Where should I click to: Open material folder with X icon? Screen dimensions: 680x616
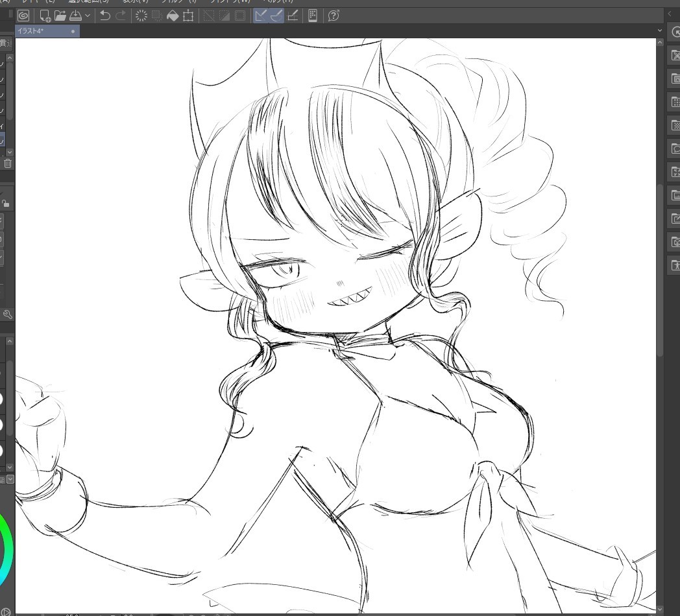(675, 55)
